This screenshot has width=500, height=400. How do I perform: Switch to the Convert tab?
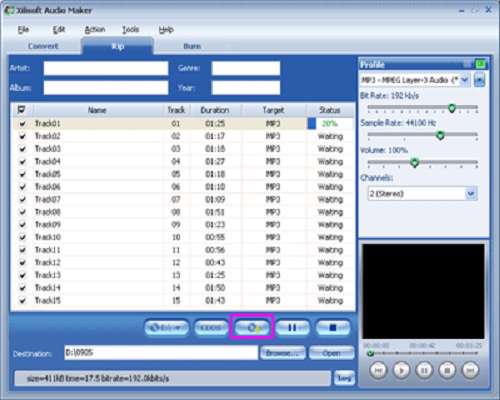pyautogui.click(x=43, y=46)
